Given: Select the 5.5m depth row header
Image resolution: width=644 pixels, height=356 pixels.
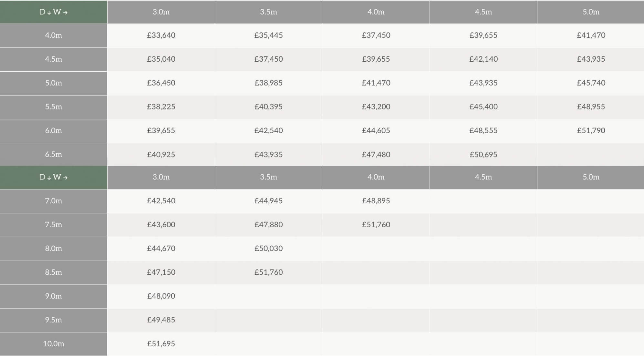Looking at the screenshot, I should coord(53,107).
